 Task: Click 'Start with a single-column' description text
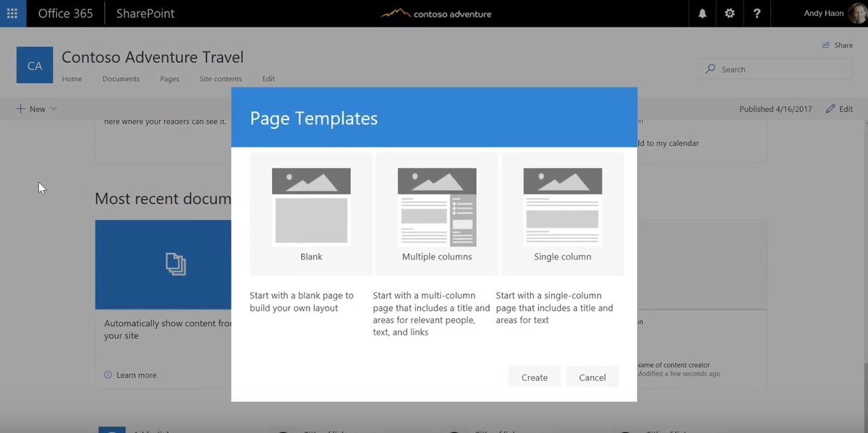pos(555,308)
